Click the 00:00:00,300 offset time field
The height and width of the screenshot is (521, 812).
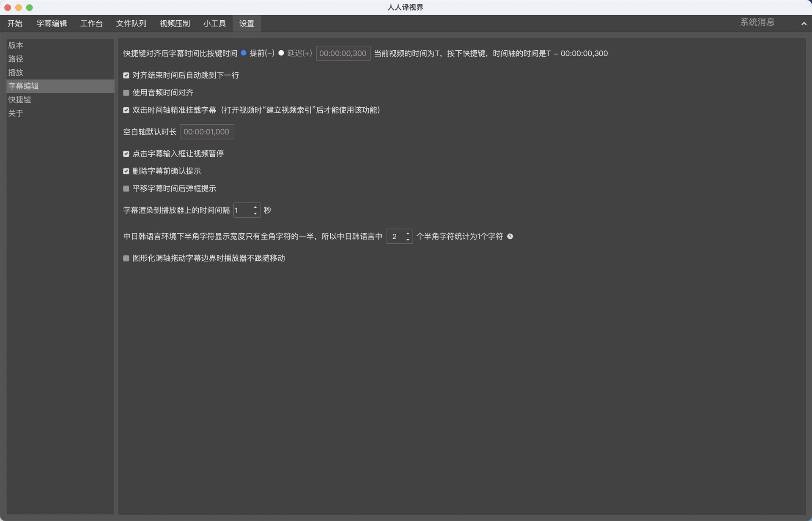[x=343, y=53]
